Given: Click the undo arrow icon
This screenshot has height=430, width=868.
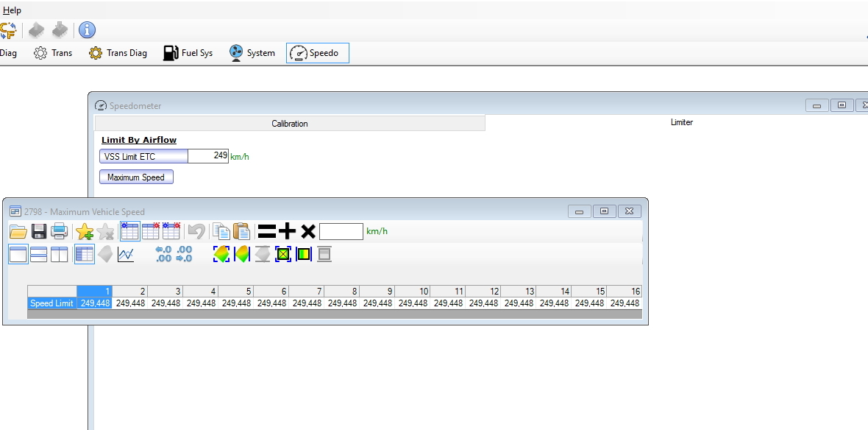Looking at the screenshot, I should (x=196, y=231).
